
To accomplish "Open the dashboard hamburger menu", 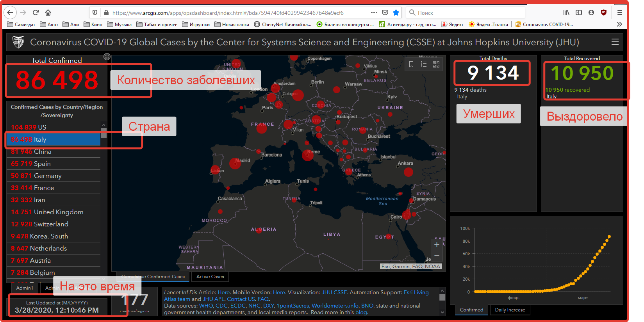I will (x=615, y=42).
